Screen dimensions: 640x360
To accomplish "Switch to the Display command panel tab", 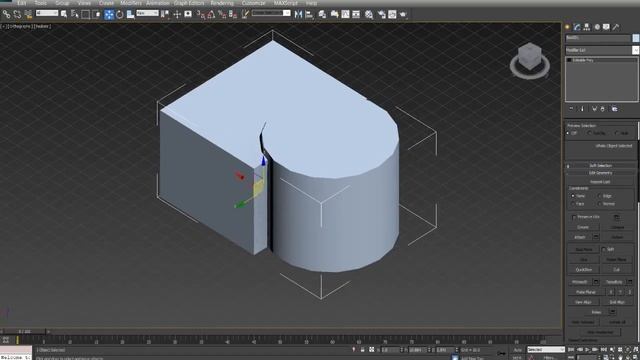I will tap(606, 27).
